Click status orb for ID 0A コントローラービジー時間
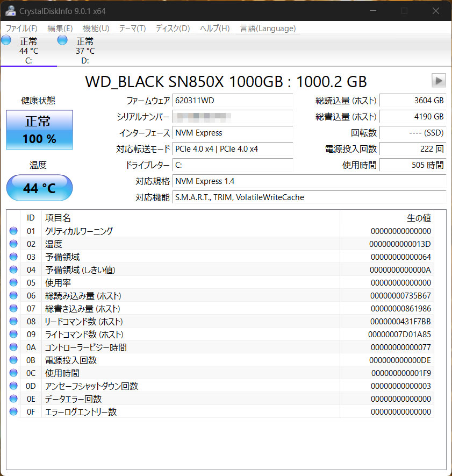This screenshot has height=476, width=452. (13, 347)
